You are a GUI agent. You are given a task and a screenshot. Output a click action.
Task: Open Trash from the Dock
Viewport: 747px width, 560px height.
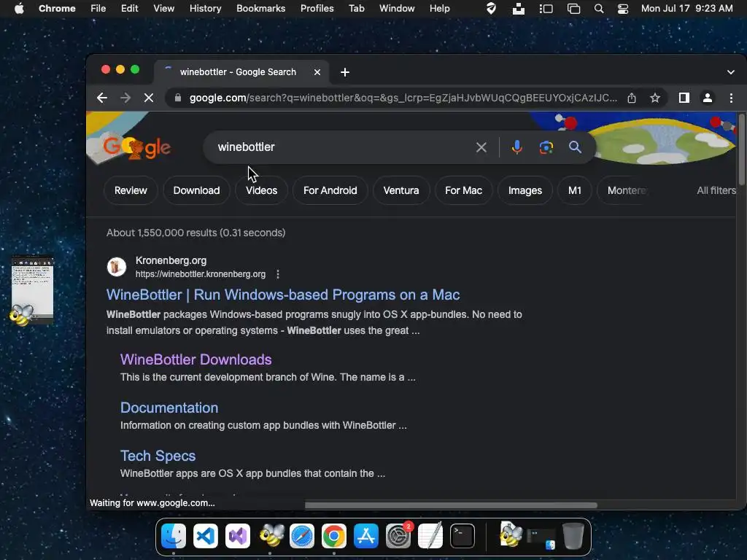(x=573, y=536)
